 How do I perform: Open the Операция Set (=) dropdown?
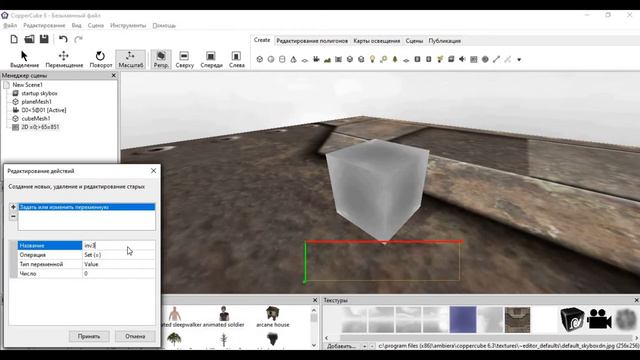pos(118,255)
